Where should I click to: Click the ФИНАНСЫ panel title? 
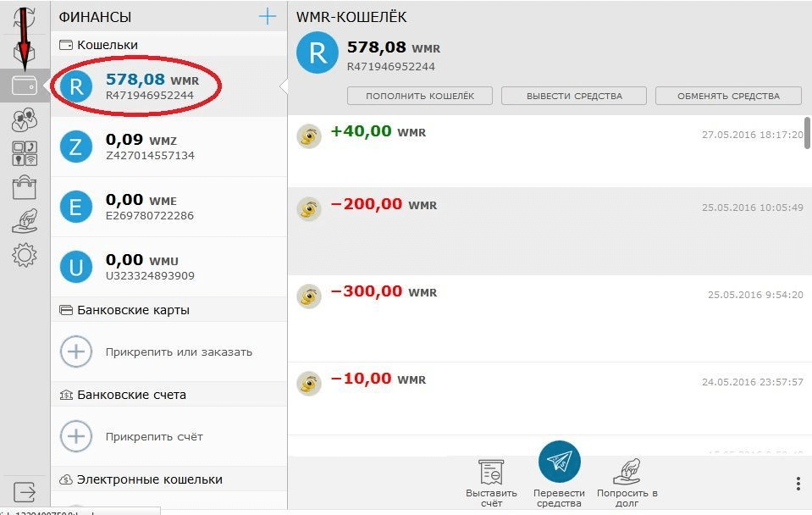(x=95, y=17)
